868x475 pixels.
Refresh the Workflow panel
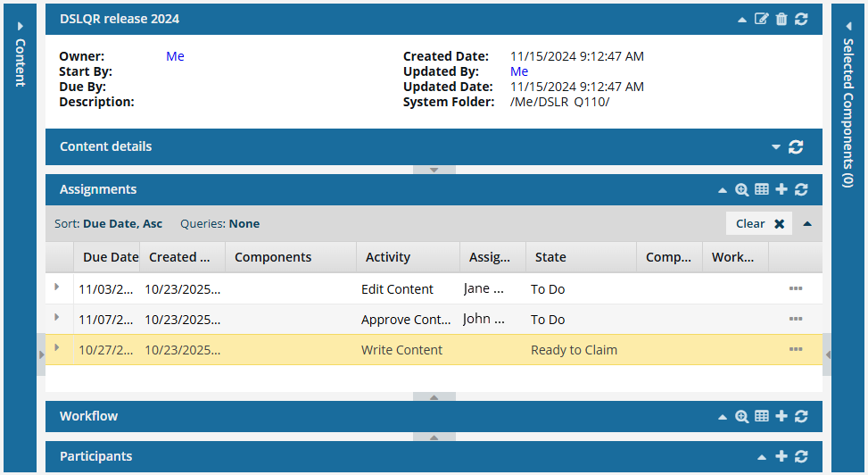pos(801,416)
